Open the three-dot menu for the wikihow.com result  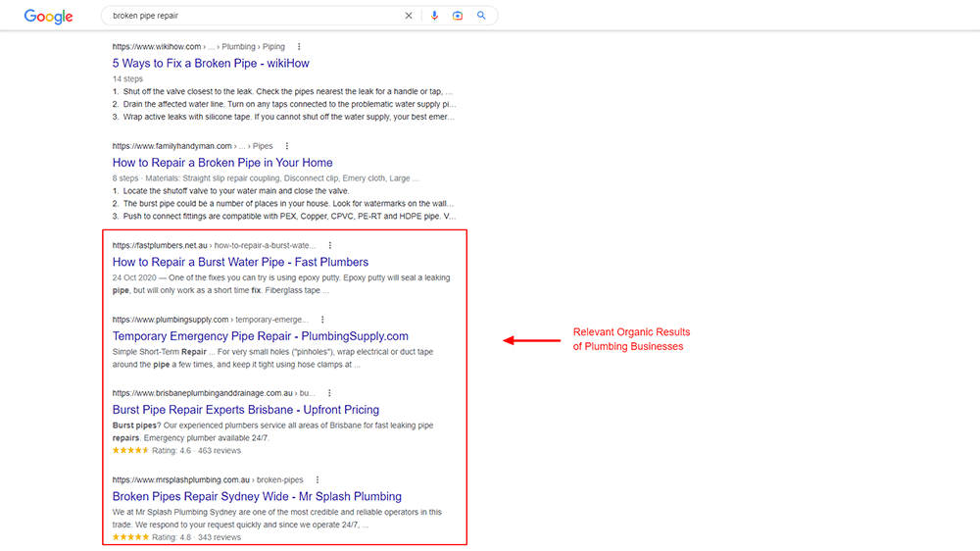[x=299, y=47]
